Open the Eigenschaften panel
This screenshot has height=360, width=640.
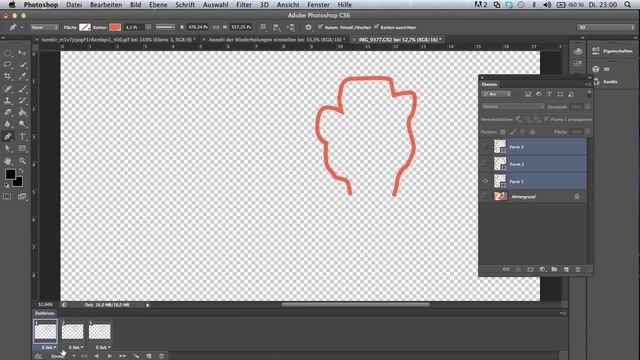point(613,51)
